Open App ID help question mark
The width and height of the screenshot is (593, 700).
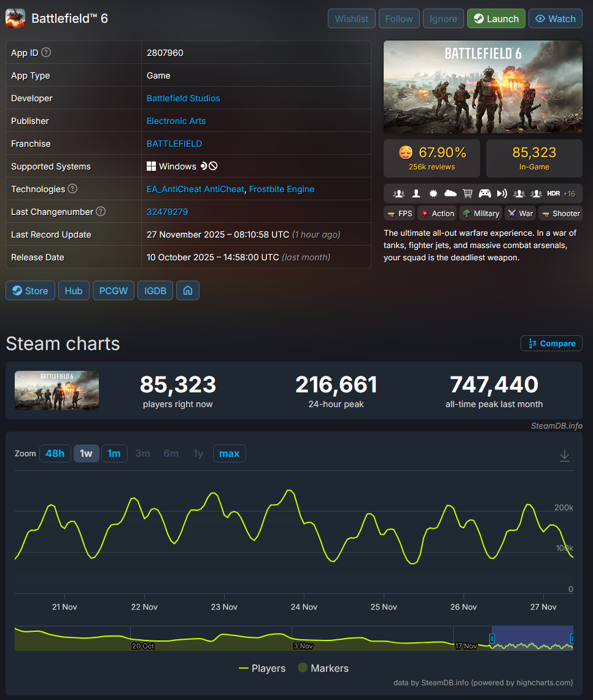pyautogui.click(x=46, y=53)
